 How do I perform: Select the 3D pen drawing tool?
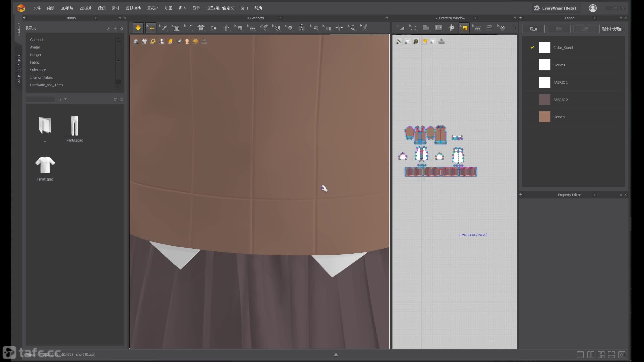click(264, 28)
